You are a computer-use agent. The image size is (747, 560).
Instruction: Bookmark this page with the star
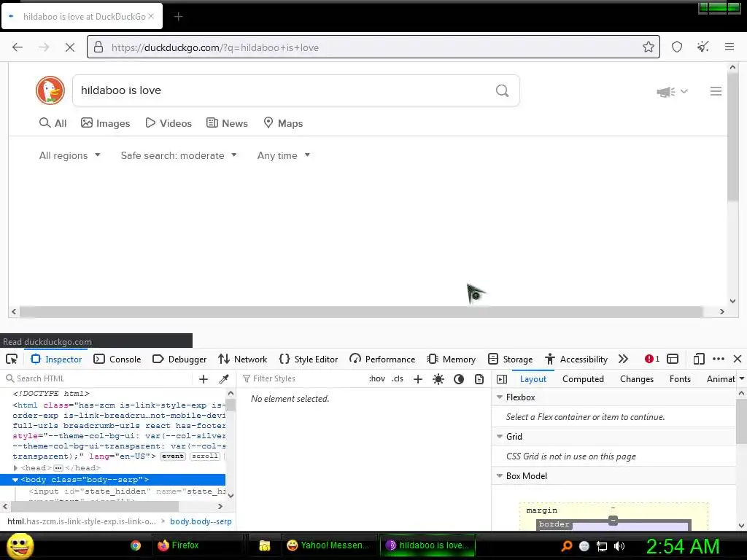tap(648, 47)
